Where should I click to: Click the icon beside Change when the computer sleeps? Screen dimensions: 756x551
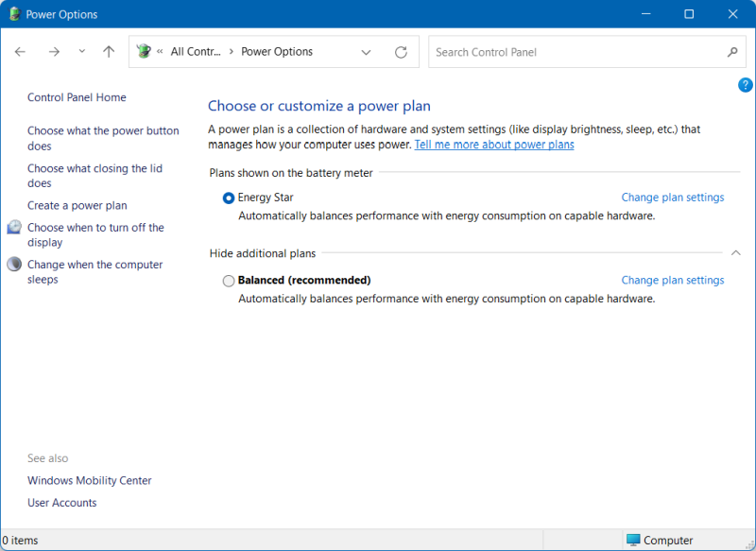click(x=13, y=264)
